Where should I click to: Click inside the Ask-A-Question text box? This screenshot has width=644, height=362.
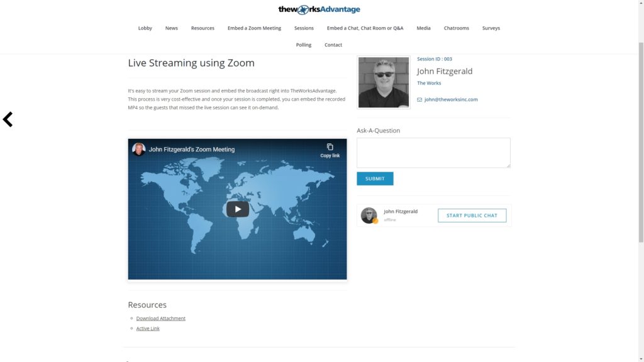click(433, 153)
